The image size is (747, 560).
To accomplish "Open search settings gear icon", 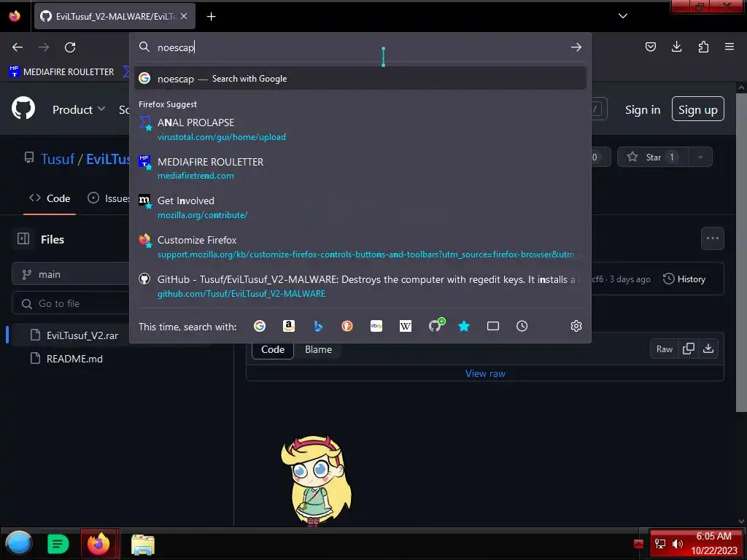I will 576,326.
